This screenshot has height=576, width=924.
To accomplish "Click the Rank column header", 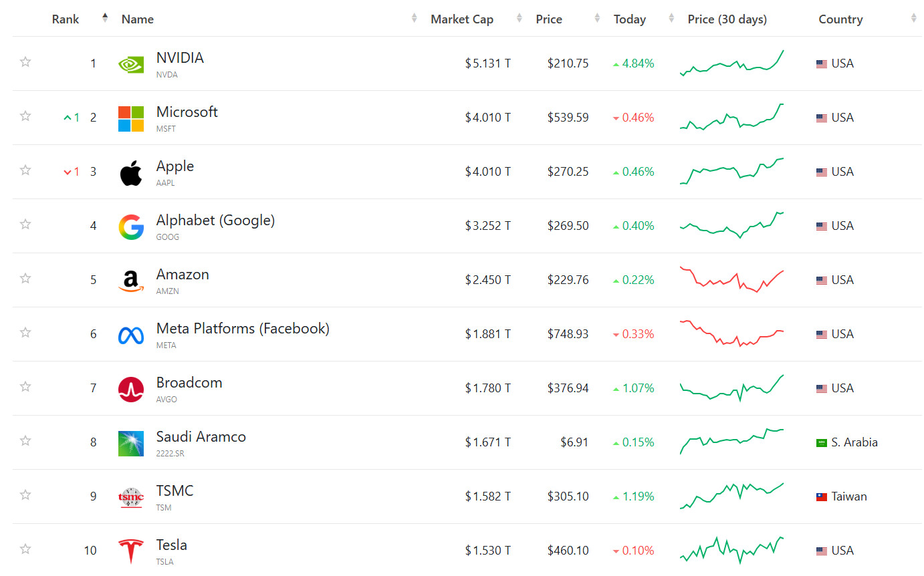I will [66, 19].
